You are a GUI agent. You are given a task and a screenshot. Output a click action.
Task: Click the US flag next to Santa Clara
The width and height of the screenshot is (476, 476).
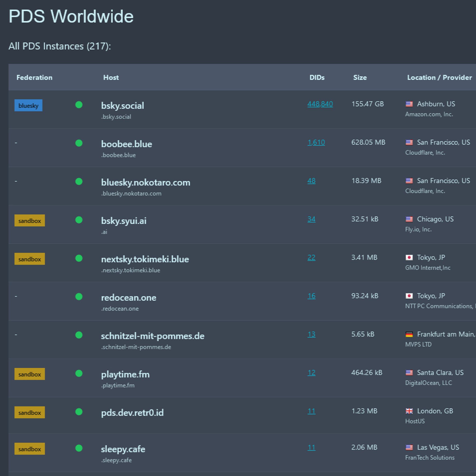(409, 372)
